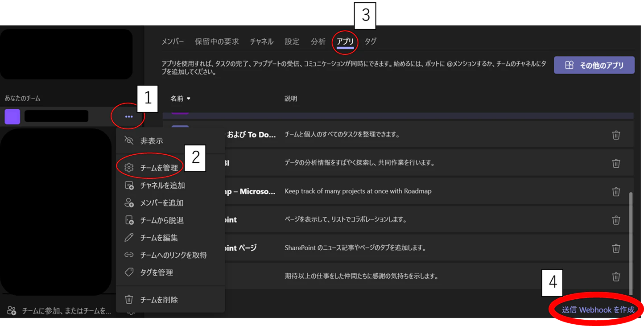Choose チームを管理 from the context menu

170,168
